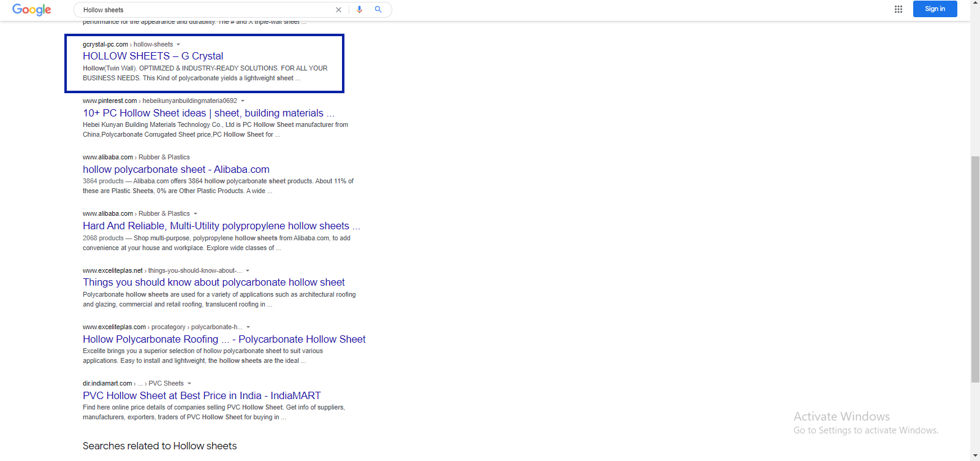This screenshot has width=980, height=461.
Task: Click www.pinterest.com breadcrumb URL
Action: point(160,101)
